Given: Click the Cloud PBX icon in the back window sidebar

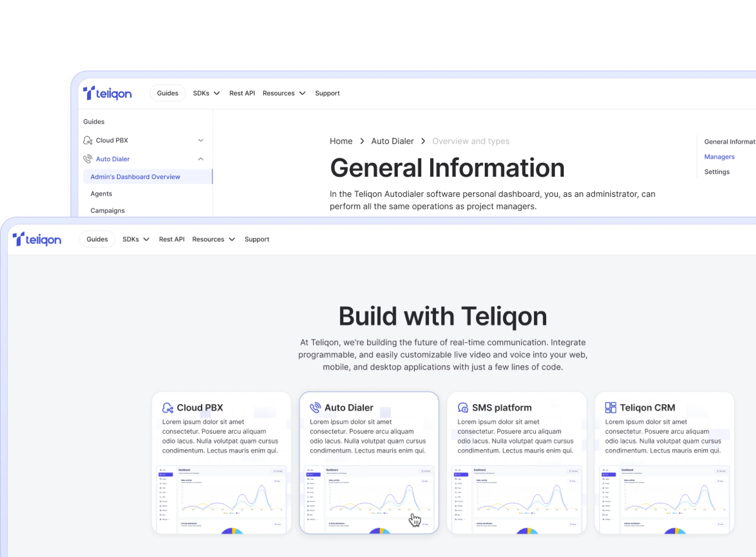Looking at the screenshot, I should (x=88, y=140).
